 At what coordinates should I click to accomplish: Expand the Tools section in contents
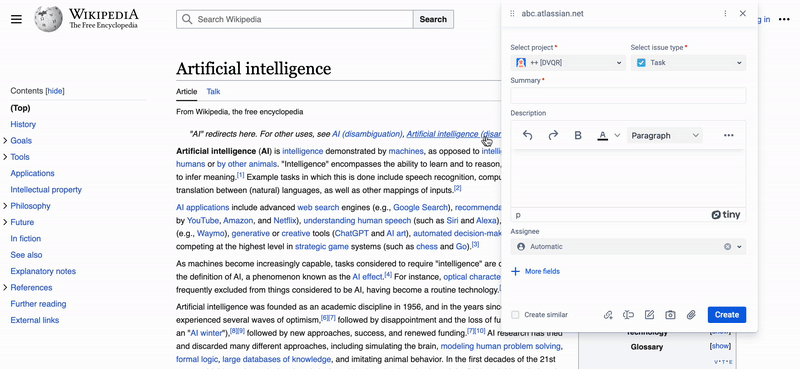[x=5, y=157]
